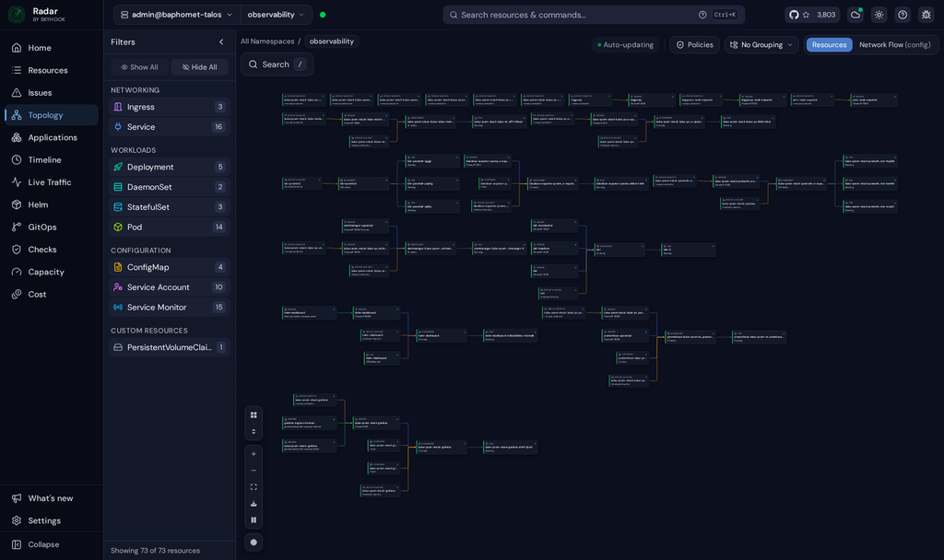The image size is (944, 560).
Task: Select Topology in the sidebar
Action: point(52,115)
